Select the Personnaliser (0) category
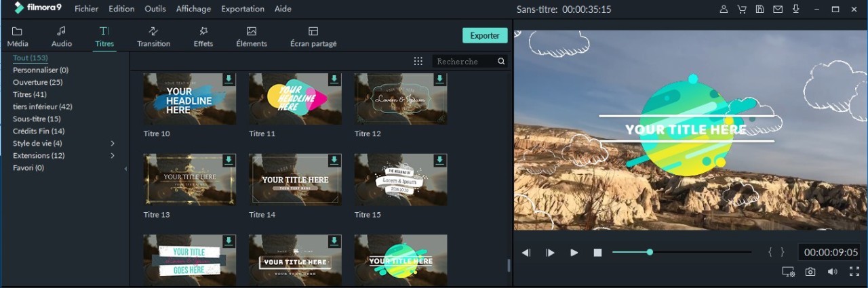This screenshot has height=288, width=868. pyautogui.click(x=41, y=70)
